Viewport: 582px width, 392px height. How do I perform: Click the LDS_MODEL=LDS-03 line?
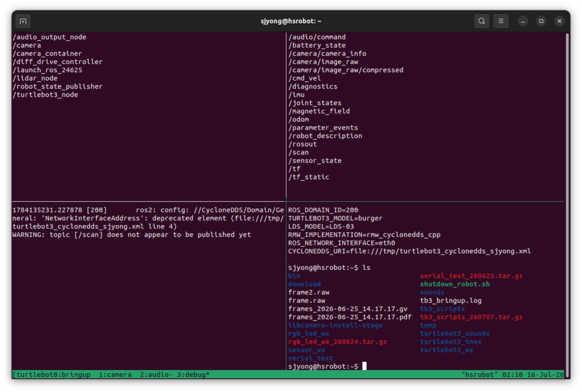(x=321, y=226)
